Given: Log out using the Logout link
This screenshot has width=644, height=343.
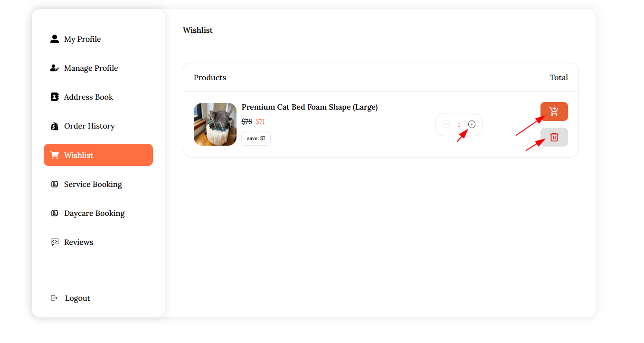Looking at the screenshot, I should click(x=77, y=298).
